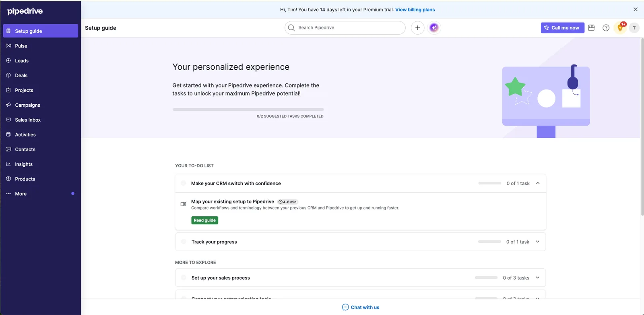The image size is (644, 315).
Task: Open the More menu in the sidebar
Action: point(41,194)
